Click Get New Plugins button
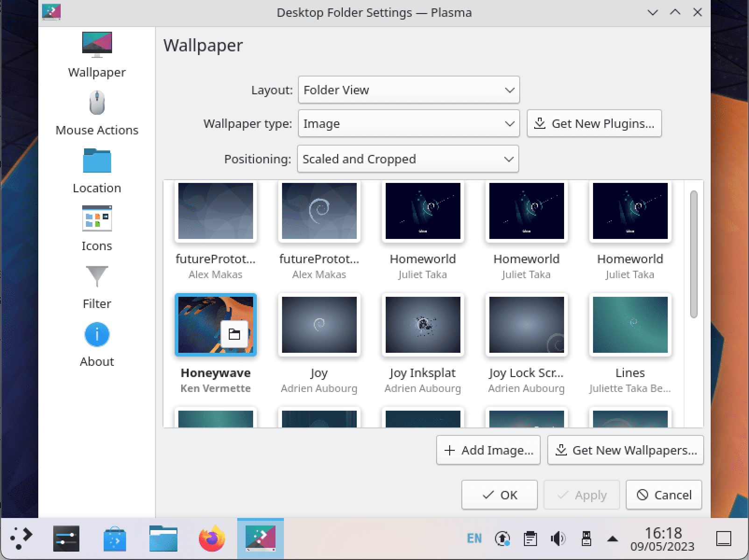This screenshot has width=749, height=560. point(594,123)
